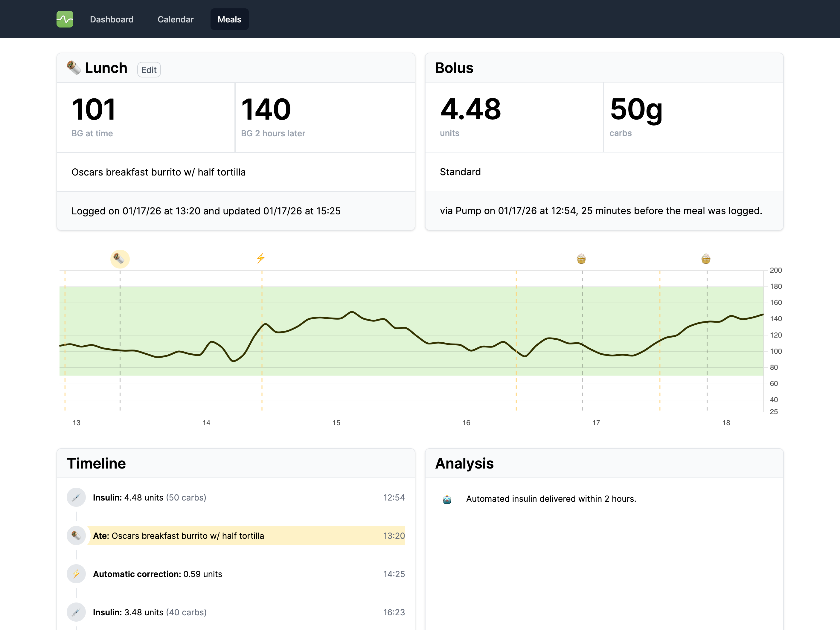Click the Insulin 3.48 units timeline entry
Viewport: 840px width, 630px height.
[150, 612]
